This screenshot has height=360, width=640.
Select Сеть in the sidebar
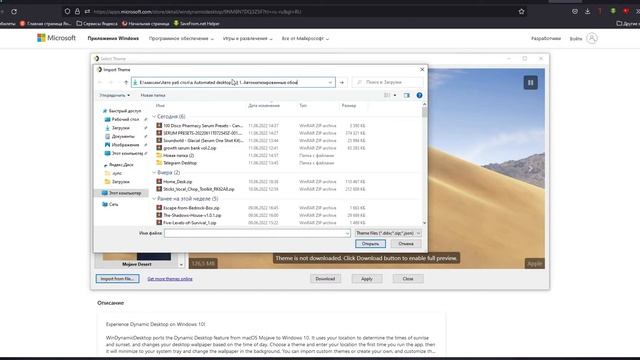coord(110,204)
